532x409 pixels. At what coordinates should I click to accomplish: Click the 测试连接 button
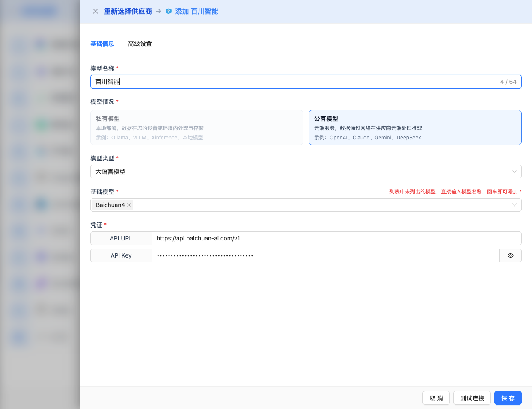pyautogui.click(x=472, y=398)
